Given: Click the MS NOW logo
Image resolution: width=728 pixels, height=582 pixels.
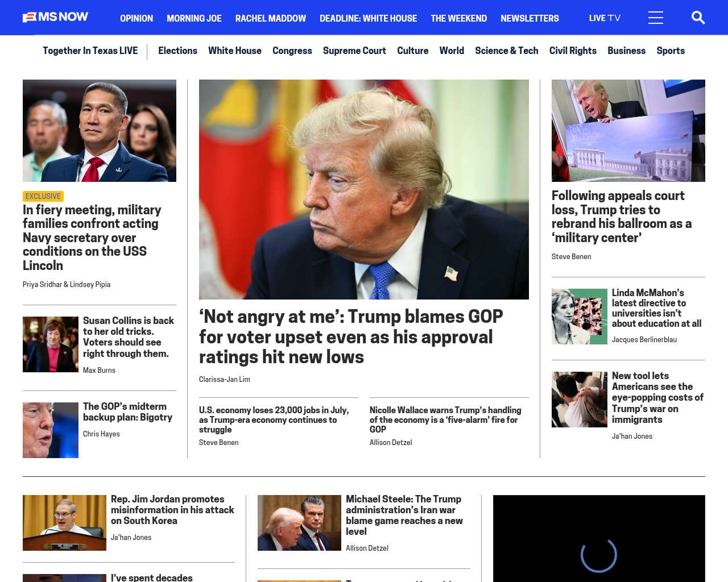Looking at the screenshot, I should click(55, 17).
